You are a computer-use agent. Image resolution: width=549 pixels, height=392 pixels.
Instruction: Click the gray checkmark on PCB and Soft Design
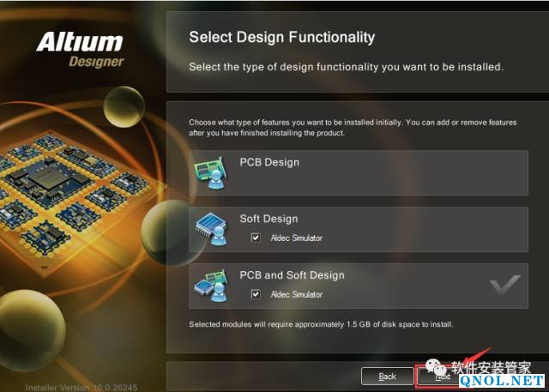pos(505,285)
